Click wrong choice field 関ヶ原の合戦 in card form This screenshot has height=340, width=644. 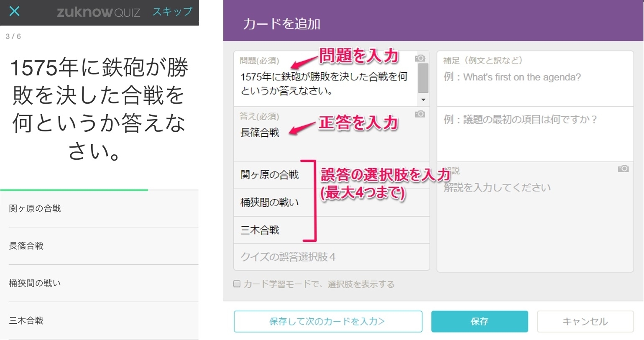332,175
